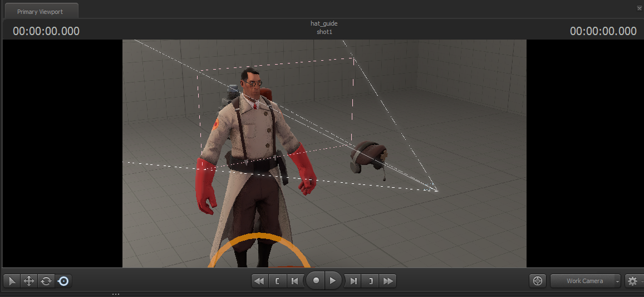Image resolution: width=644 pixels, height=297 pixels.
Task: Click the left bracket previous-shot button
Action: pos(277,281)
